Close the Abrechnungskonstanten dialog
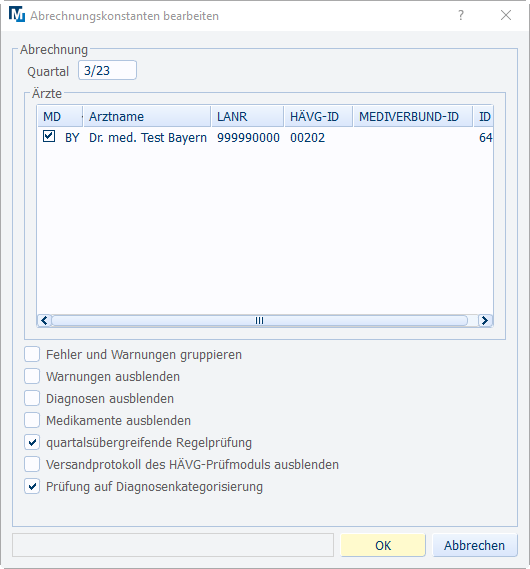Image resolution: width=530 pixels, height=569 pixels. [x=506, y=15]
